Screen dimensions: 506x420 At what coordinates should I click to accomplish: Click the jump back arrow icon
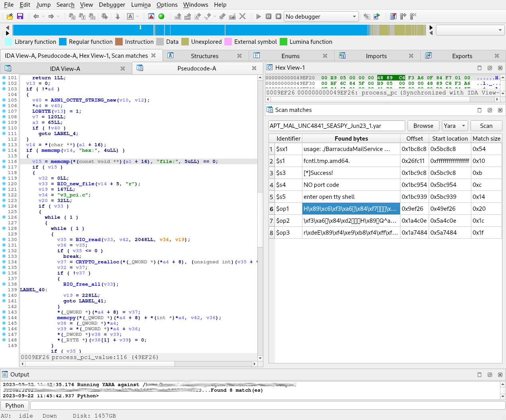(x=36, y=16)
